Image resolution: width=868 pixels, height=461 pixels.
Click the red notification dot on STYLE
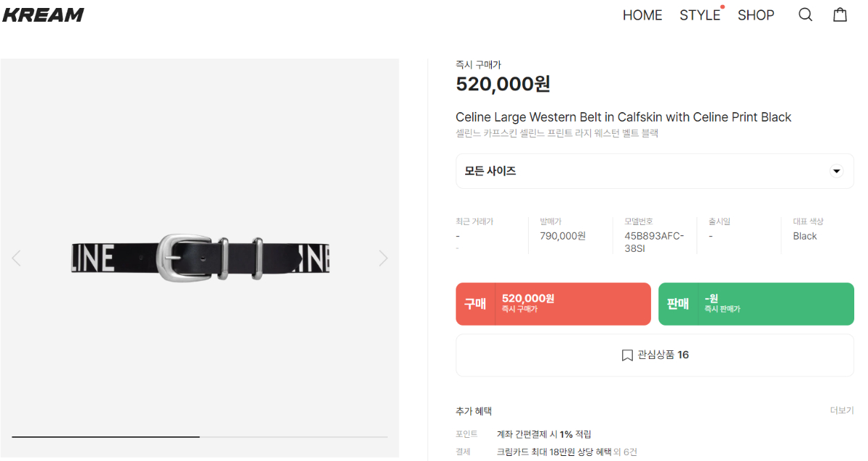click(722, 7)
